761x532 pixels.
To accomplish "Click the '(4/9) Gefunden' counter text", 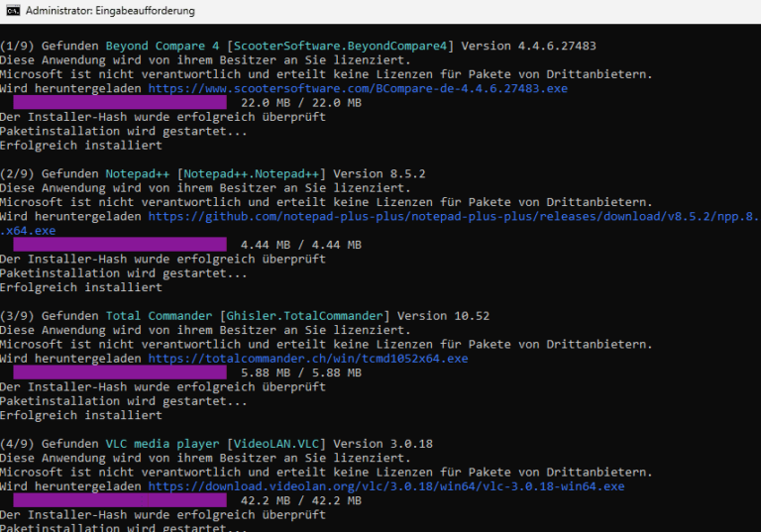I will coord(49,444).
